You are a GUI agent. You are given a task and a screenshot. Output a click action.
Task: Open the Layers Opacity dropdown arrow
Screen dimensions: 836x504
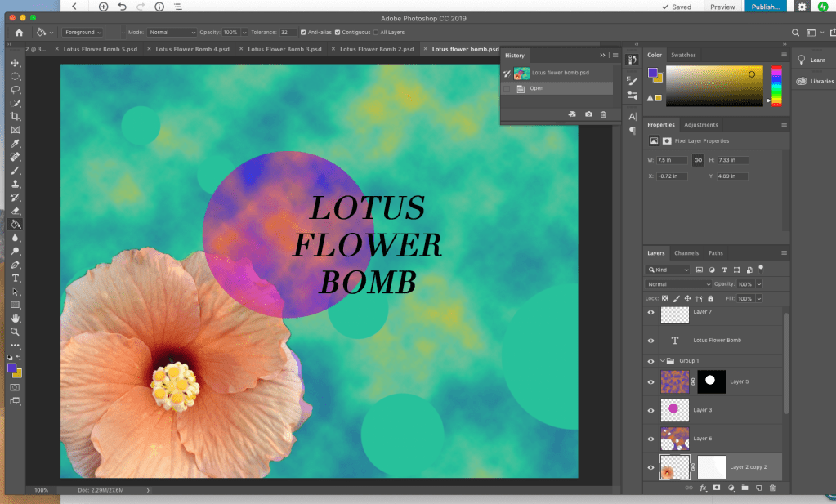(759, 284)
